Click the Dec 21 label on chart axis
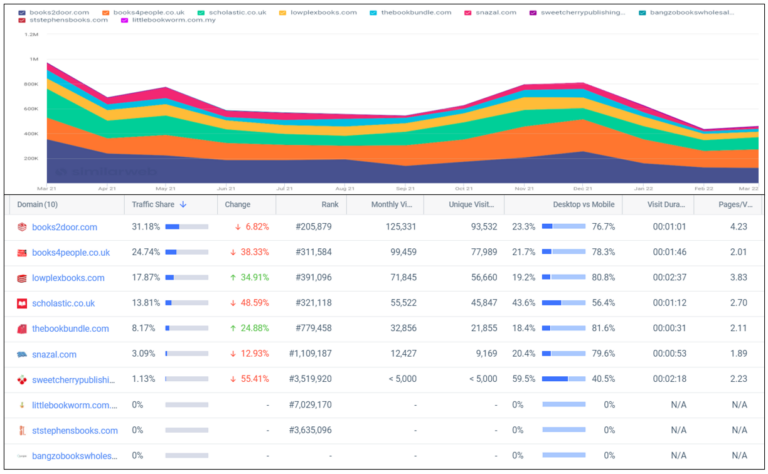 click(x=583, y=189)
